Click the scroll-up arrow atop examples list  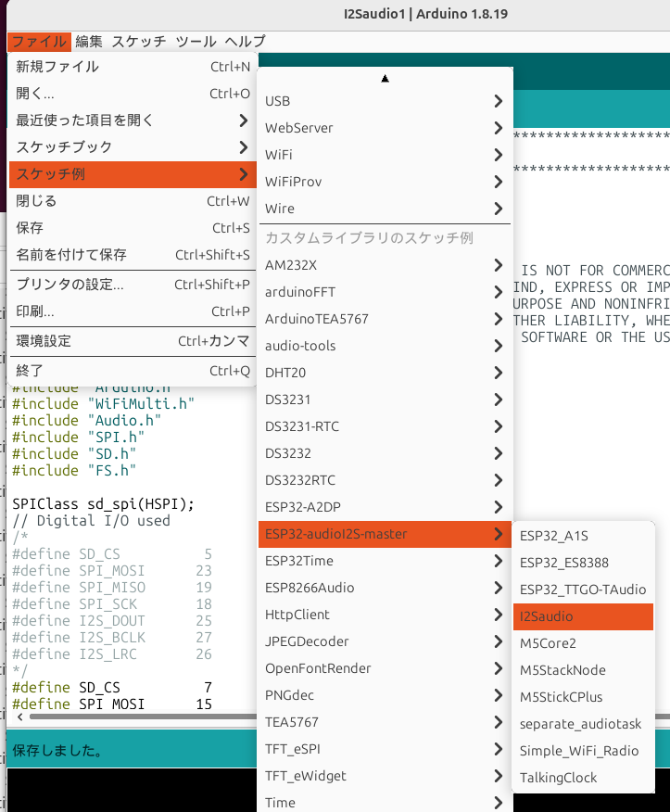click(385, 79)
